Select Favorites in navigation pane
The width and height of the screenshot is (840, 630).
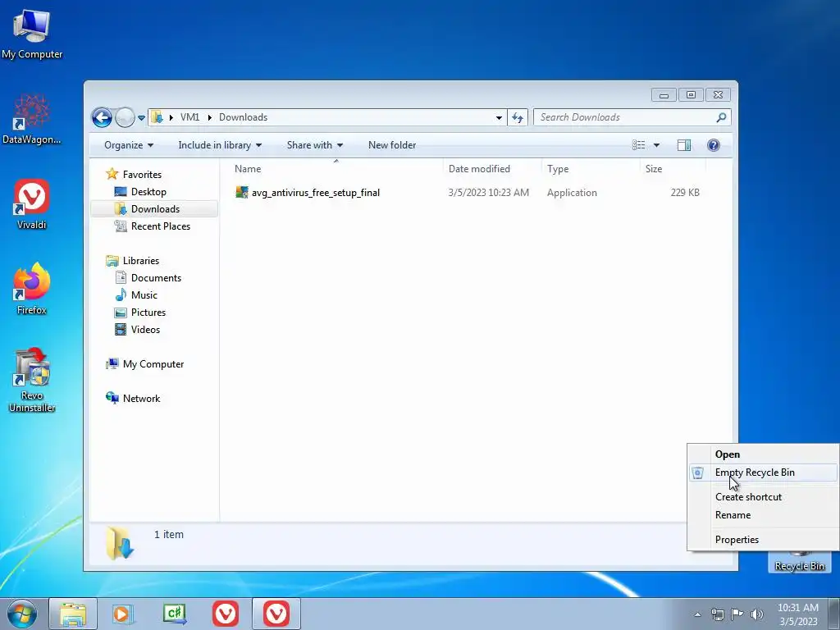142,175
